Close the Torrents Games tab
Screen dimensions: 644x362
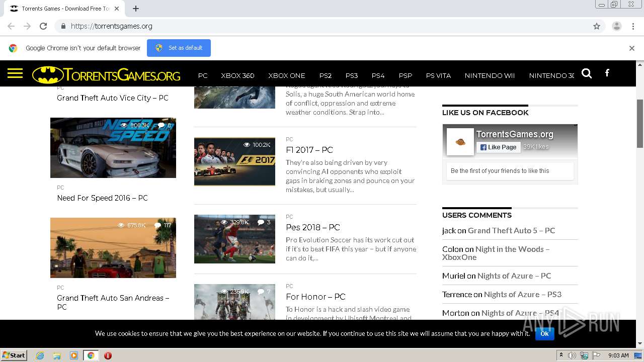tap(117, 9)
